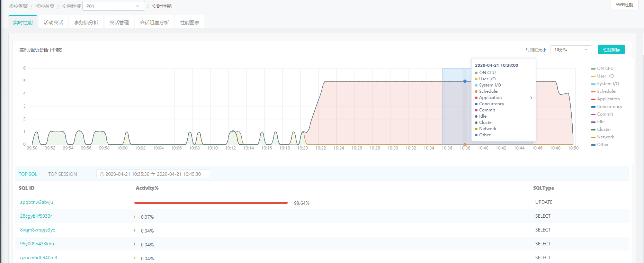
Task: Open the P01 instance dropdown
Action: tap(114, 6)
